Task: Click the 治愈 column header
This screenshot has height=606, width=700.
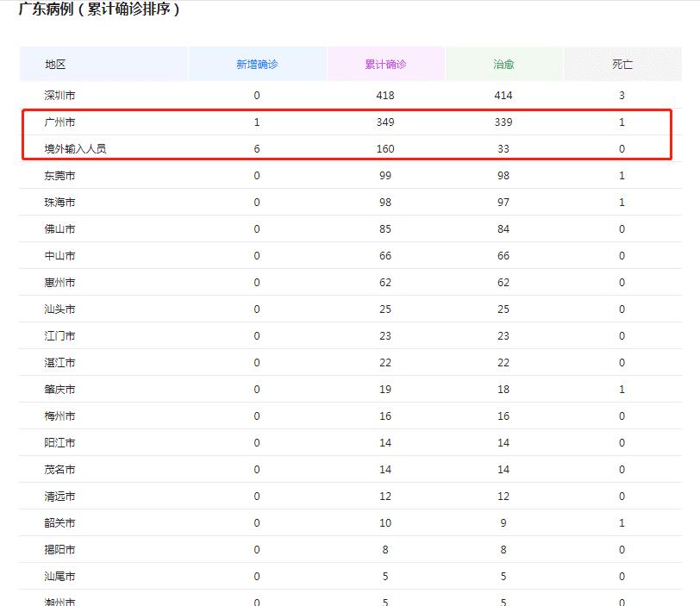Action: [503, 65]
